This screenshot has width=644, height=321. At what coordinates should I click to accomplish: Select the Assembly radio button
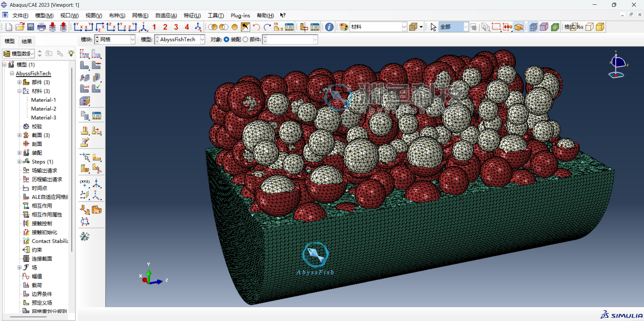pyautogui.click(x=227, y=40)
